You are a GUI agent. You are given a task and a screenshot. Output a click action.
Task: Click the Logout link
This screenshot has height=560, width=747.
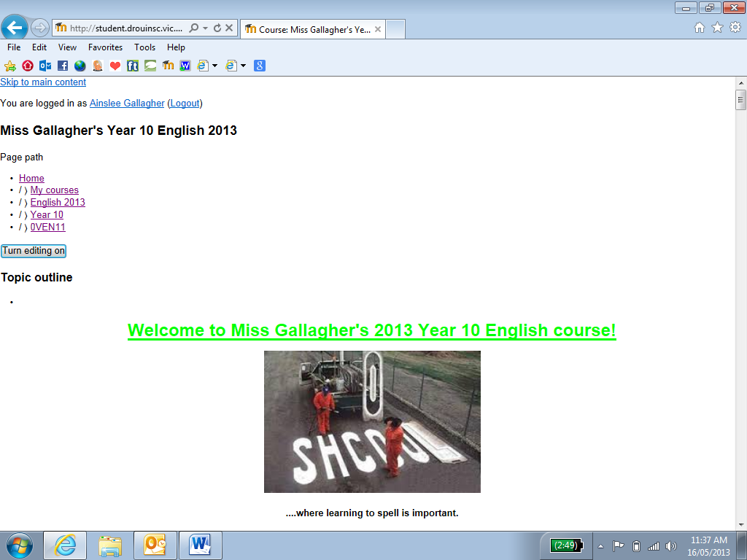point(185,104)
